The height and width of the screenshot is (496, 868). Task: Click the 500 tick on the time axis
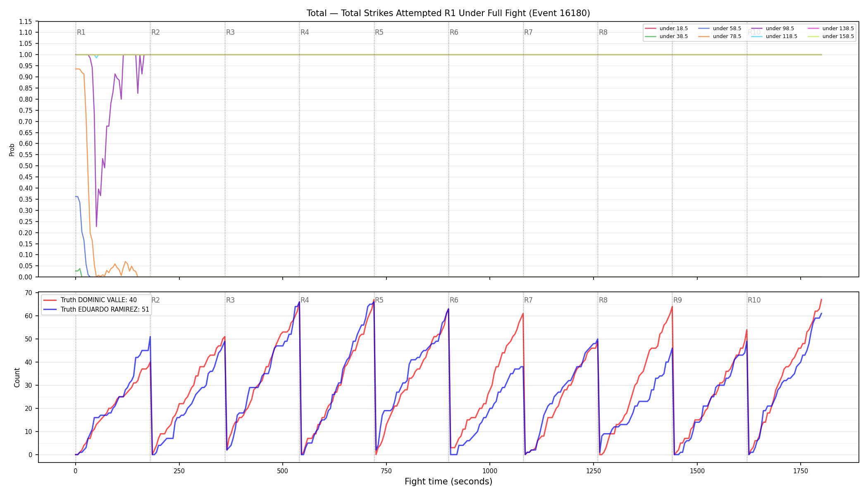(283, 471)
